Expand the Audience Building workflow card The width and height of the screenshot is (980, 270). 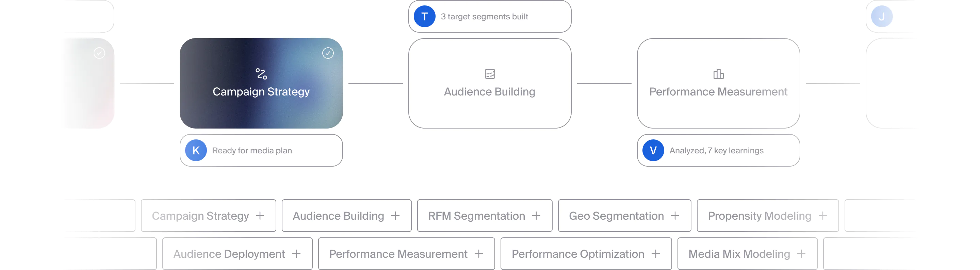(x=490, y=84)
